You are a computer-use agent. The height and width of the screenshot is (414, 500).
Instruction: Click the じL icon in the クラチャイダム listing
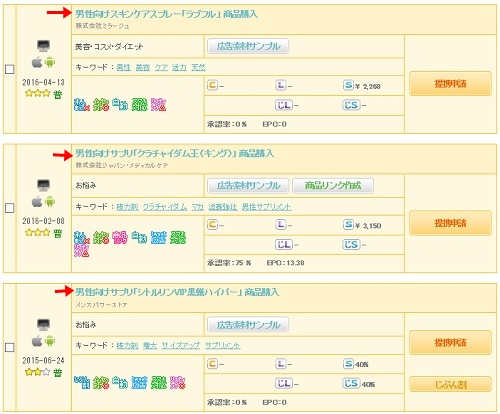pos(284,244)
